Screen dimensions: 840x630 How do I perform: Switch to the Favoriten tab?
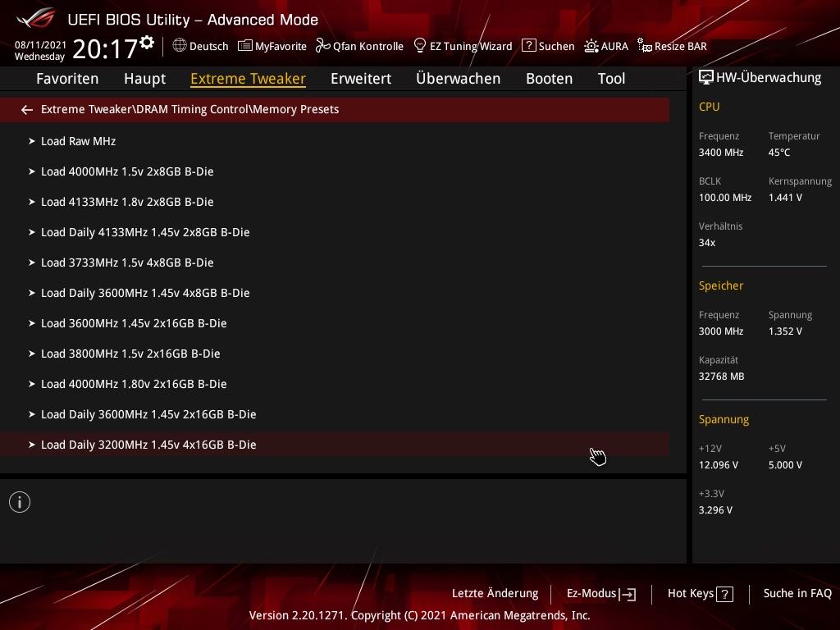(x=67, y=79)
